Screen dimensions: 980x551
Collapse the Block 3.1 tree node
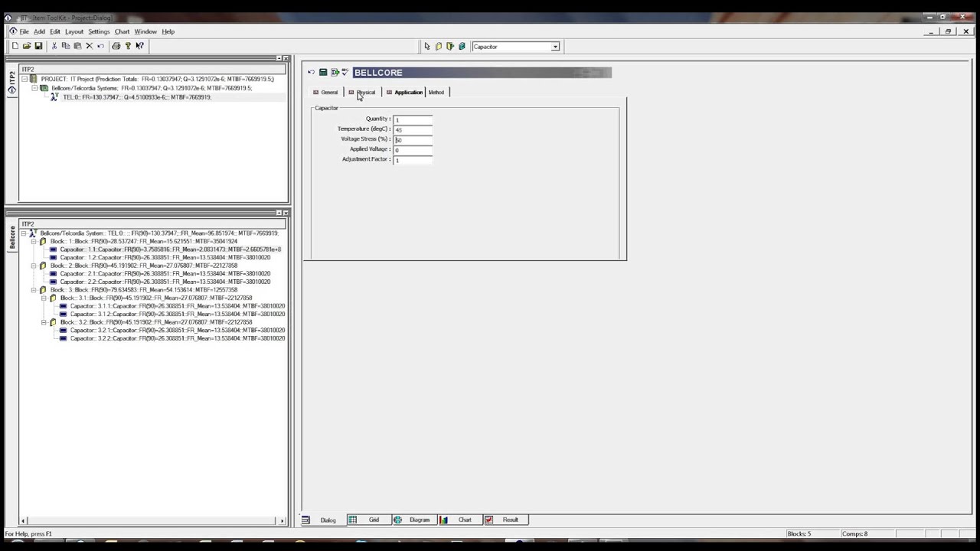coord(44,298)
